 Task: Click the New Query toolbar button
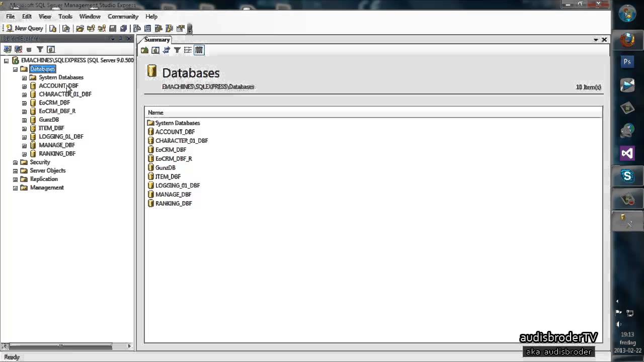coord(25,29)
